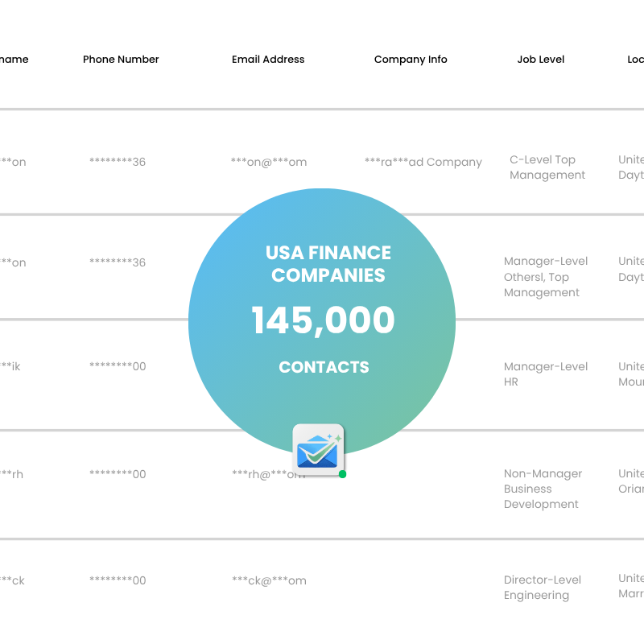Select the phone number in the Director-Level row
The width and height of the screenshot is (644, 644).
coord(118,580)
